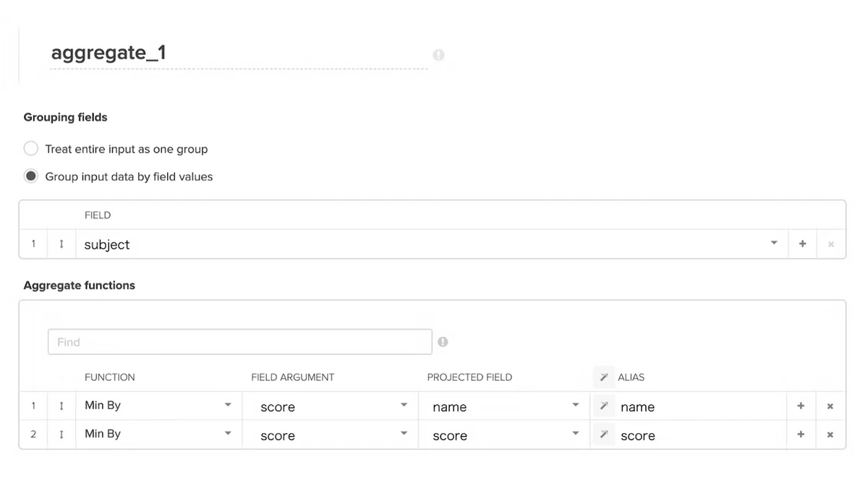Click the info icon beside the Find field
Viewport: 868px width, 493px height.
443,342
